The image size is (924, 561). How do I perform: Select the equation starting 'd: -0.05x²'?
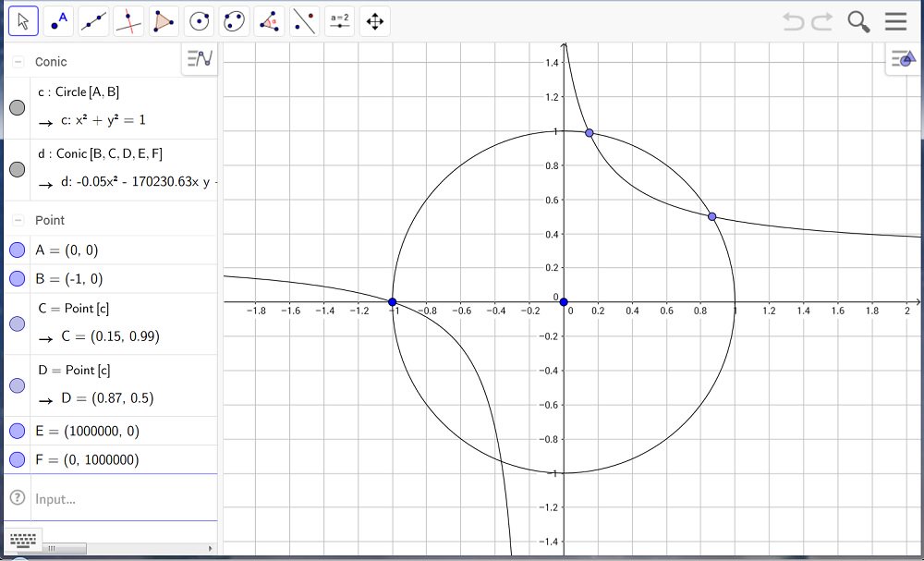[x=140, y=182]
